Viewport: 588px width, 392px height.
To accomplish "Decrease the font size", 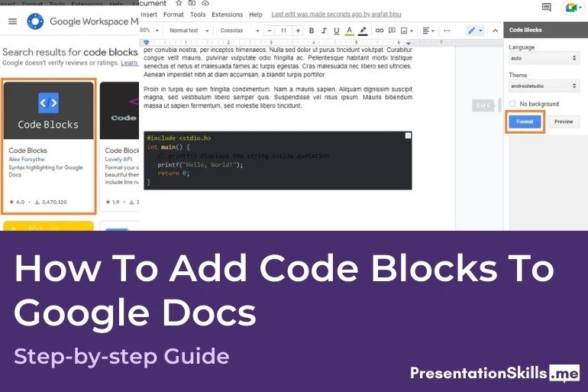I will pos(270,31).
